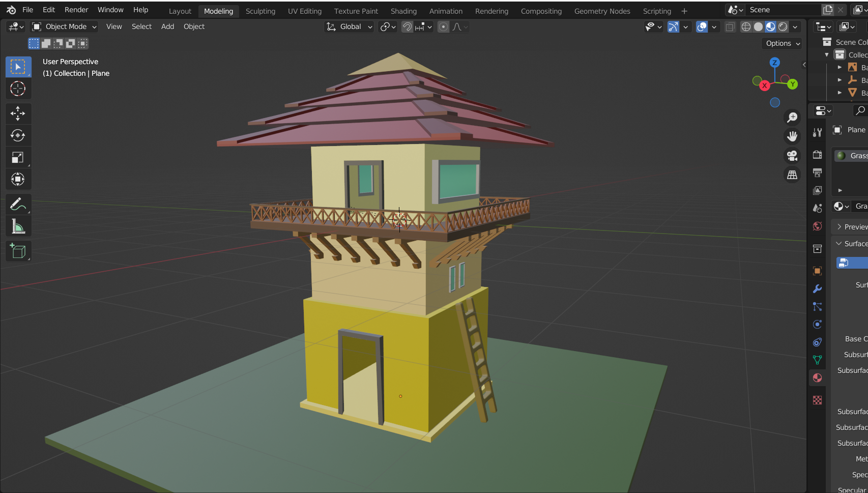Open the View Layer properties tab
The image size is (868, 493).
pos(818,190)
